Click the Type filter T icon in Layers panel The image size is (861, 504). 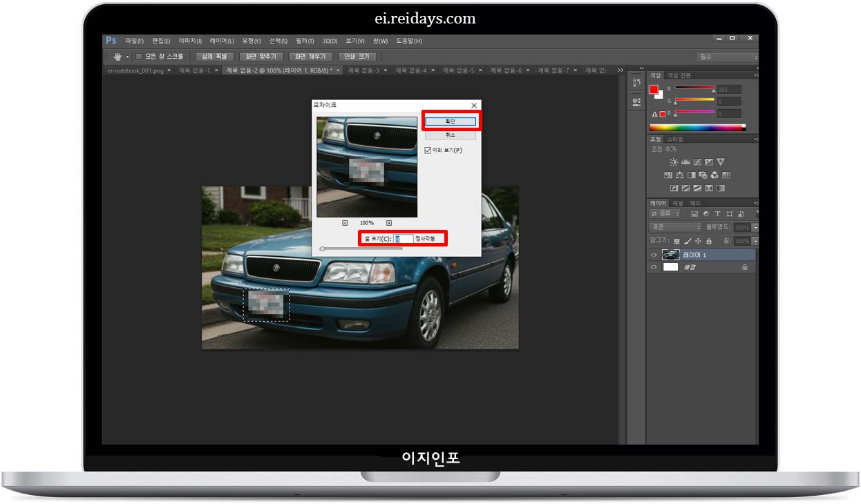tap(717, 213)
